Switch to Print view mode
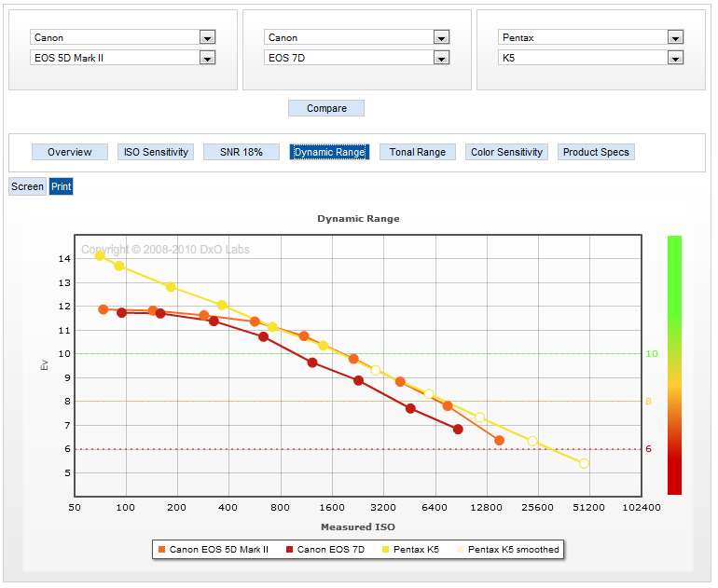Screen dimensions: 718x588 click(61, 186)
